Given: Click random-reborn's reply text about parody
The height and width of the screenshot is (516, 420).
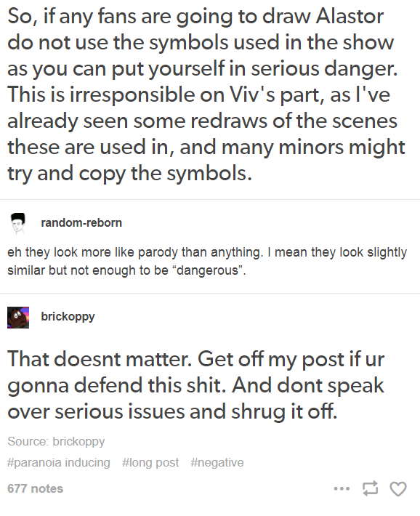Looking at the screenshot, I should (207, 262).
